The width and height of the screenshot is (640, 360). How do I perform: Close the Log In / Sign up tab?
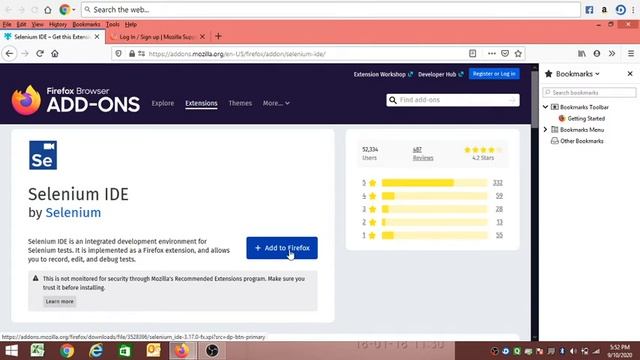tap(202, 37)
